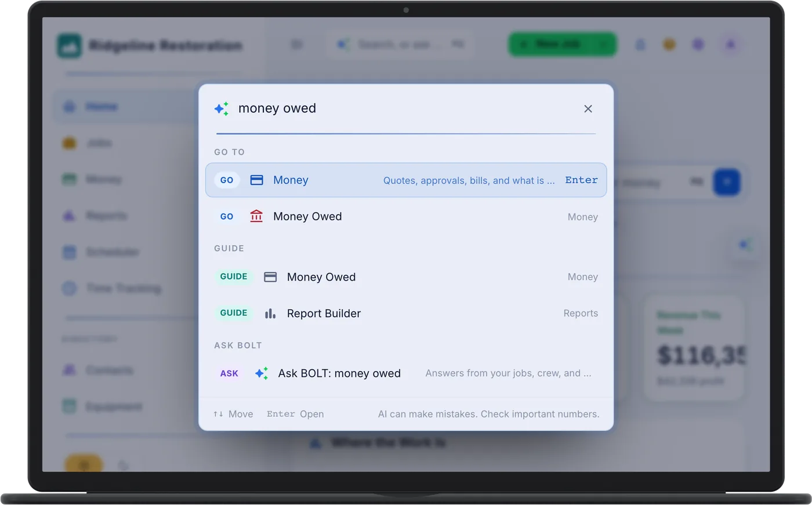Open the Report Builder guide
Image resolution: width=812 pixels, height=505 pixels.
click(x=406, y=314)
